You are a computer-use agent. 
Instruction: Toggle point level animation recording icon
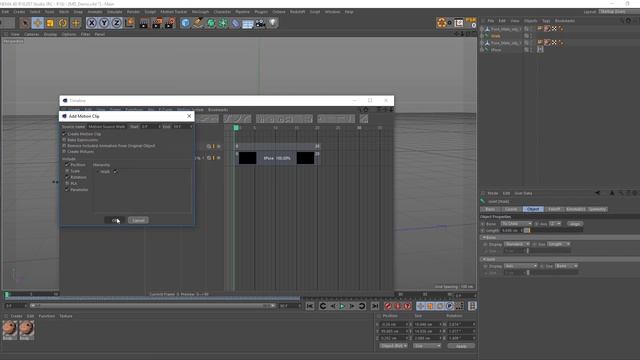pyautogui.click(x=460, y=306)
